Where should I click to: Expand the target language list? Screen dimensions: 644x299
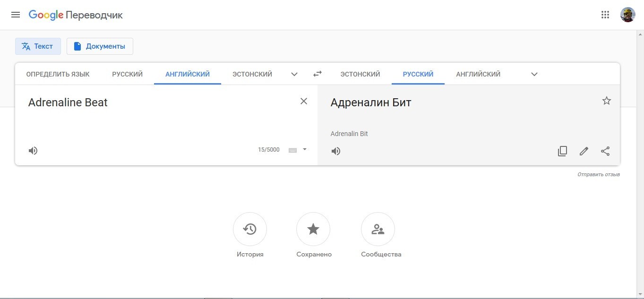tap(534, 74)
